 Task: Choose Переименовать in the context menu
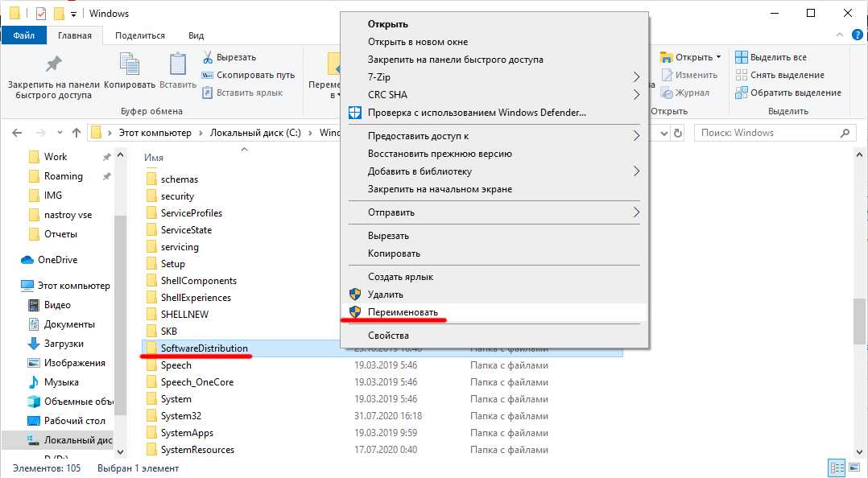click(x=403, y=312)
